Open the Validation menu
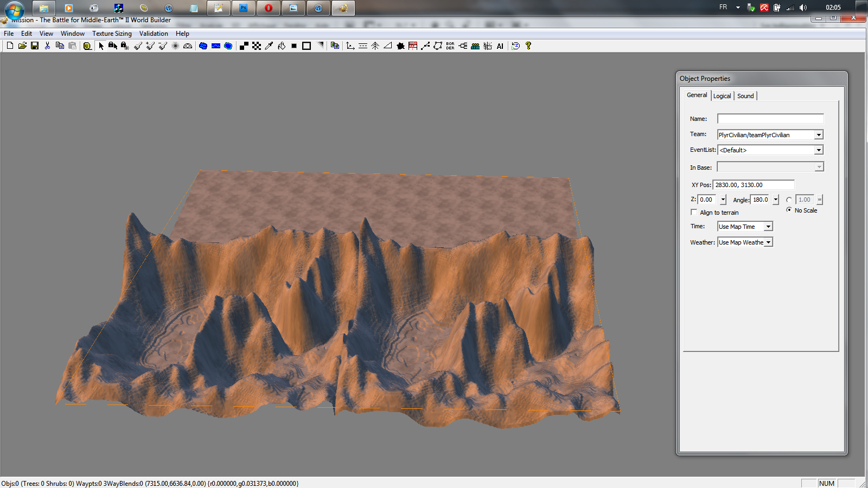 coord(154,34)
